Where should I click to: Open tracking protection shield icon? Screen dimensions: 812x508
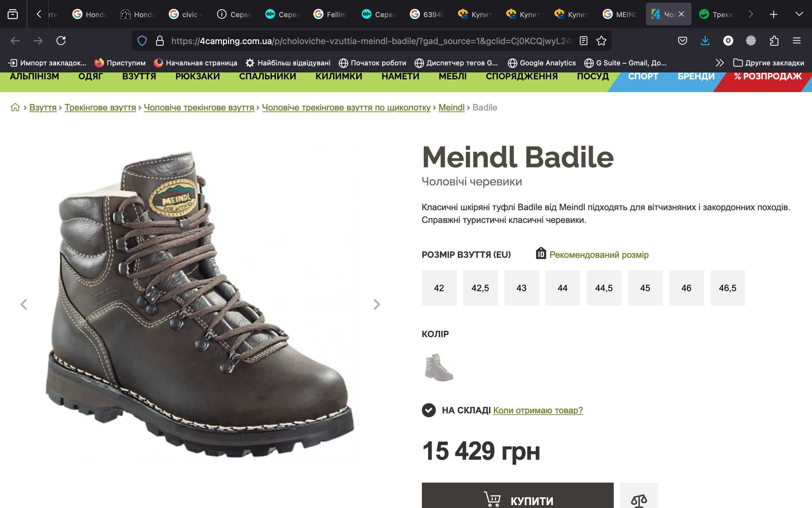(142, 41)
